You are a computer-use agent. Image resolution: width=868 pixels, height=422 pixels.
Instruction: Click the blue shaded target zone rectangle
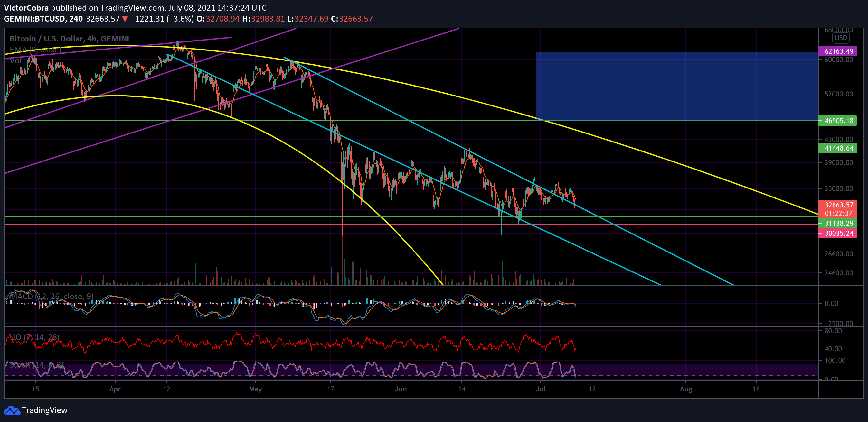coord(677,86)
